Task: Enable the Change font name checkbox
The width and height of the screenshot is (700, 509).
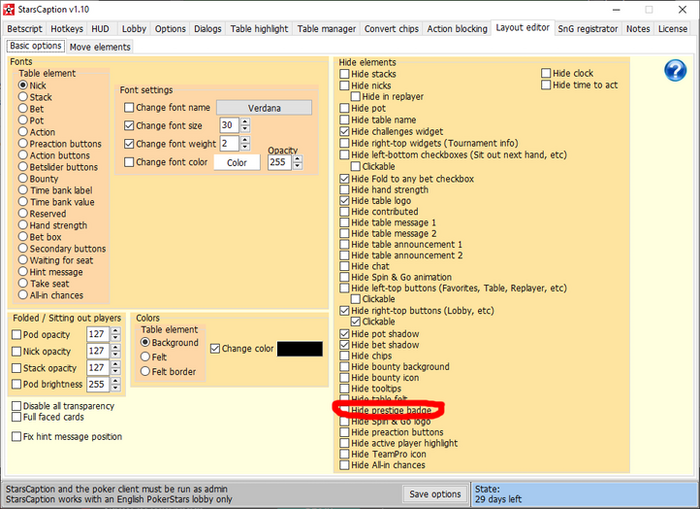Action: coord(129,108)
